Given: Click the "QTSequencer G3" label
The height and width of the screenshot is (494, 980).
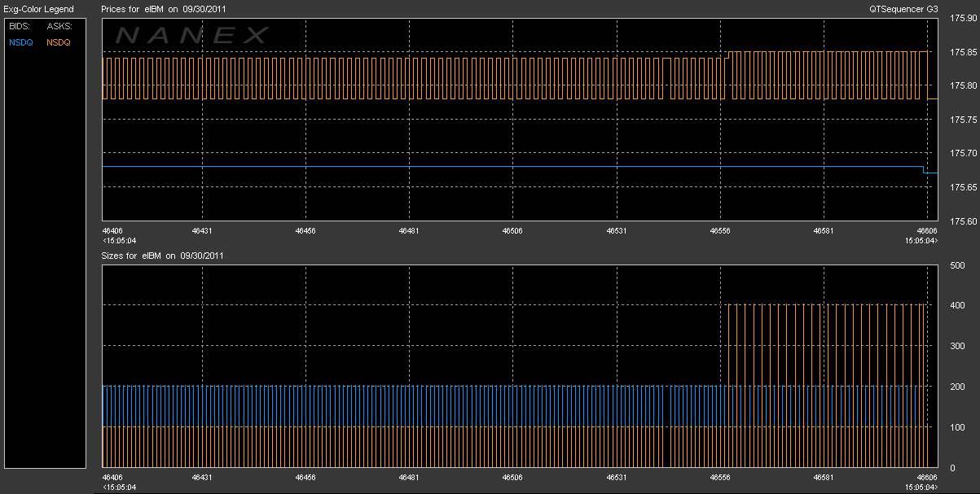Looking at the screenshot, I should (902, 9).
